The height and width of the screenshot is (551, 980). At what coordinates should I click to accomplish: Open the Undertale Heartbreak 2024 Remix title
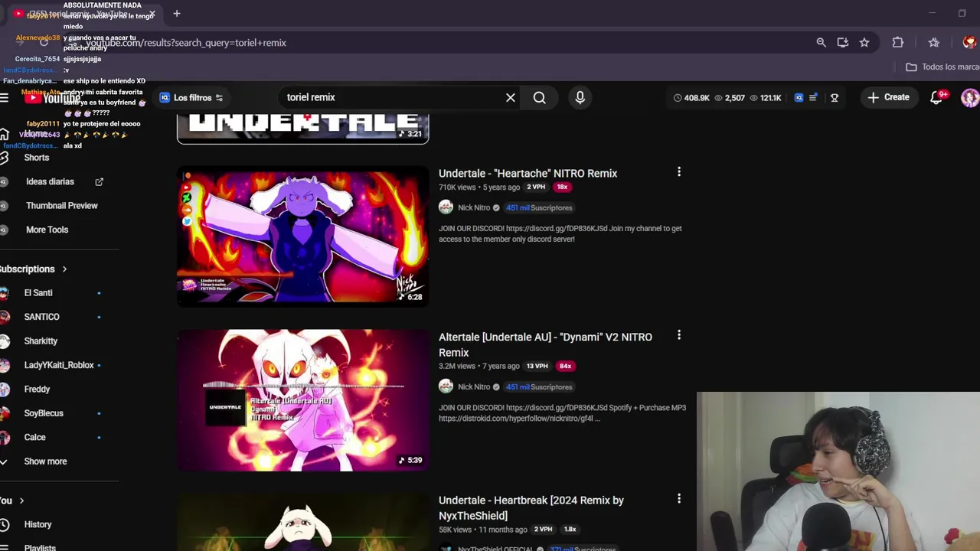click(531, 508)
